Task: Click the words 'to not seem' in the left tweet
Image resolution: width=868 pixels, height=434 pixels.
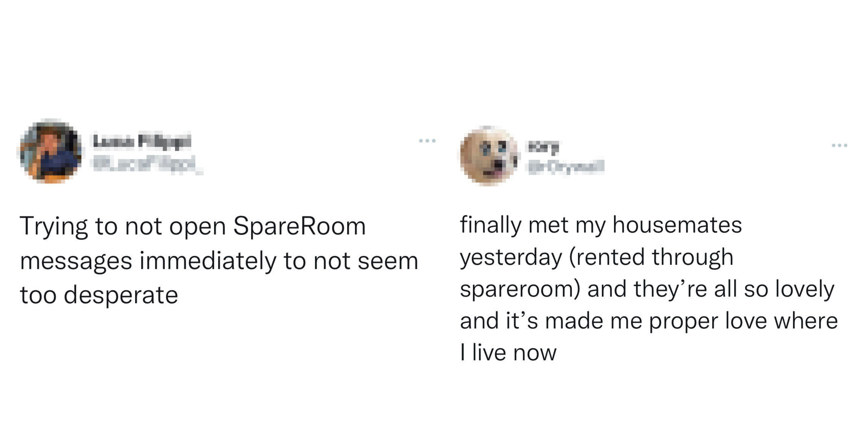Action: (351, 261)
